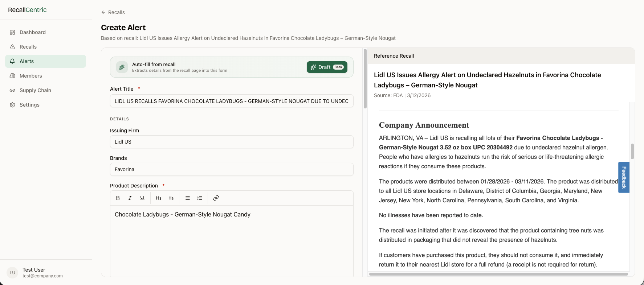The height and width of the screenshot is (285, 644).
Task: Insert a numbered list
Action: 200,198
